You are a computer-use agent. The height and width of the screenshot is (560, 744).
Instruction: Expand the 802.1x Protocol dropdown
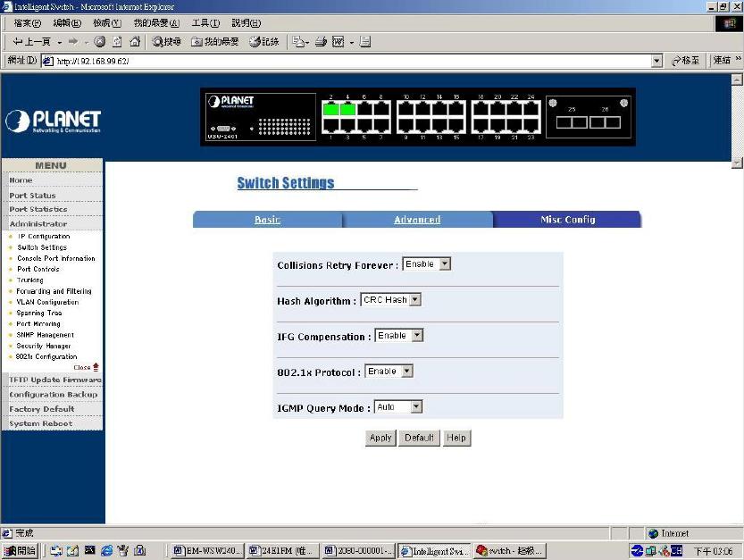point(407,372)
